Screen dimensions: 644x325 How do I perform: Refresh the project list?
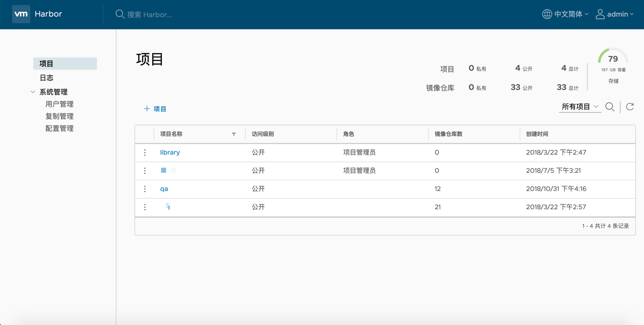[x=630, y=107]
